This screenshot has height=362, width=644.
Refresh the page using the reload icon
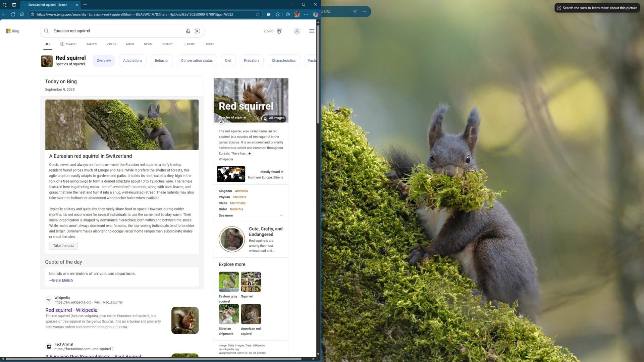[x=13, y=14]
